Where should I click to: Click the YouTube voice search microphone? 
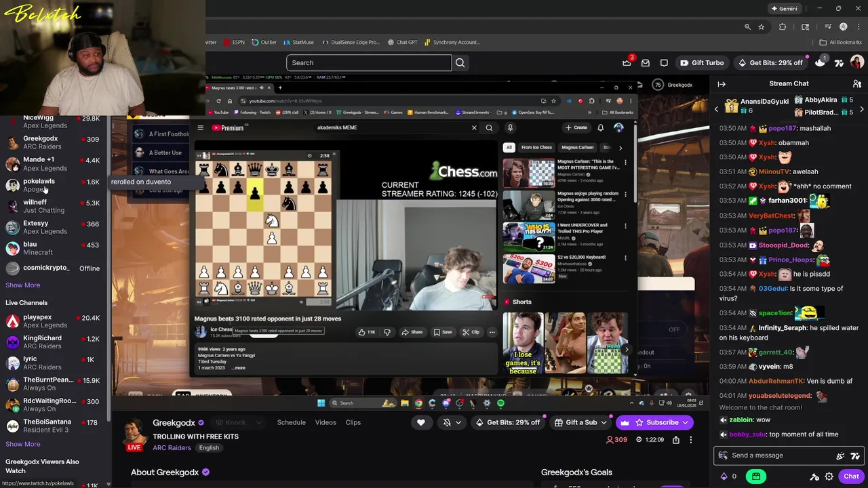pyautogui.click(x=510, y=127)
